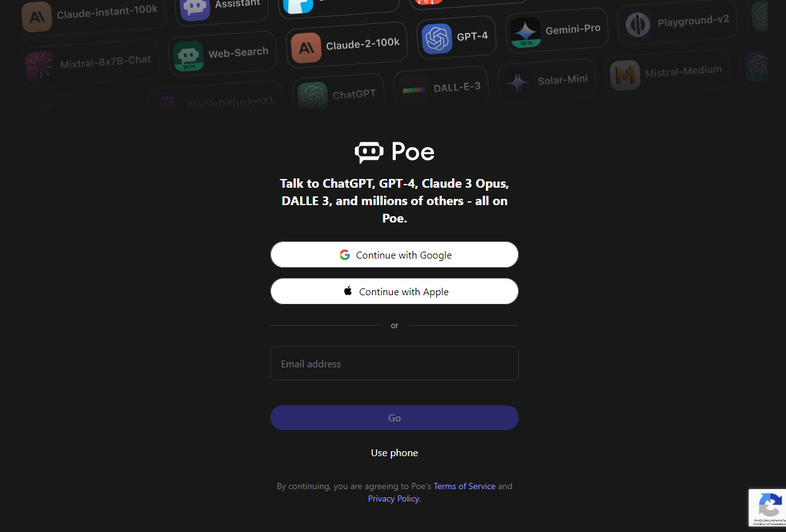
Task: Click the Playground-v2 bot icon
Action: point(637,25)
